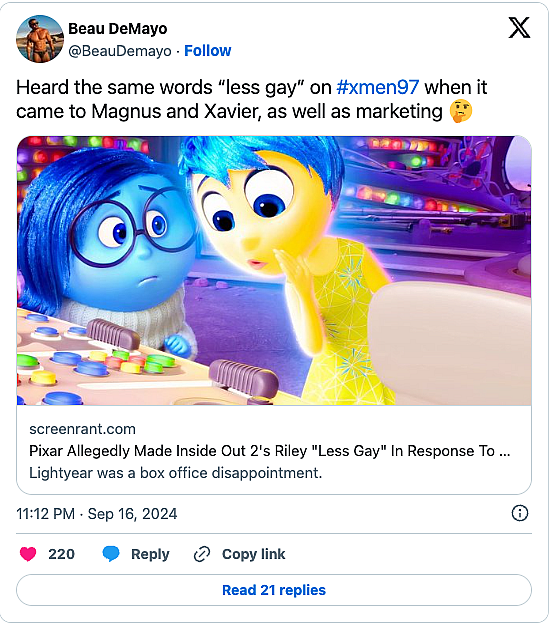
Task: Open the Read 21 replies button
Action: [274, 590]
